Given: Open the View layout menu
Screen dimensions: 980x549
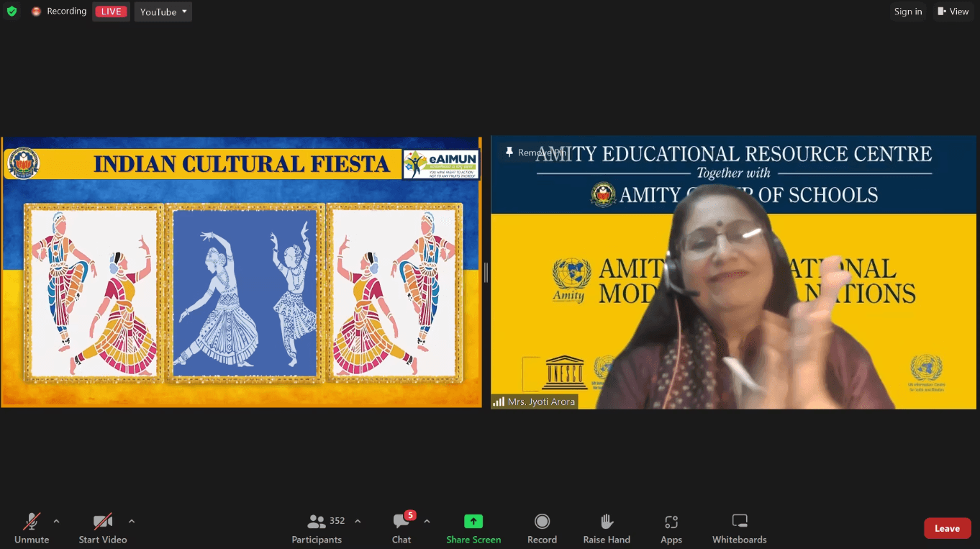Looking at the screenshot, I should (953, 12).
